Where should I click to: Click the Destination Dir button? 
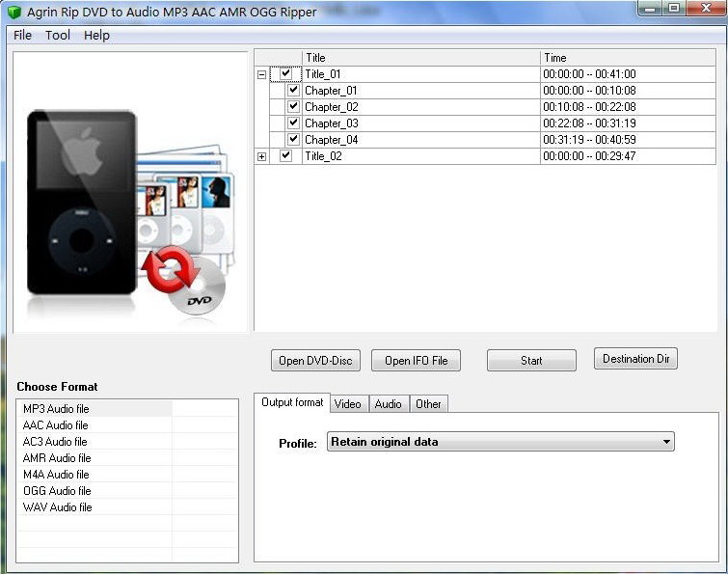click(635, 359)
